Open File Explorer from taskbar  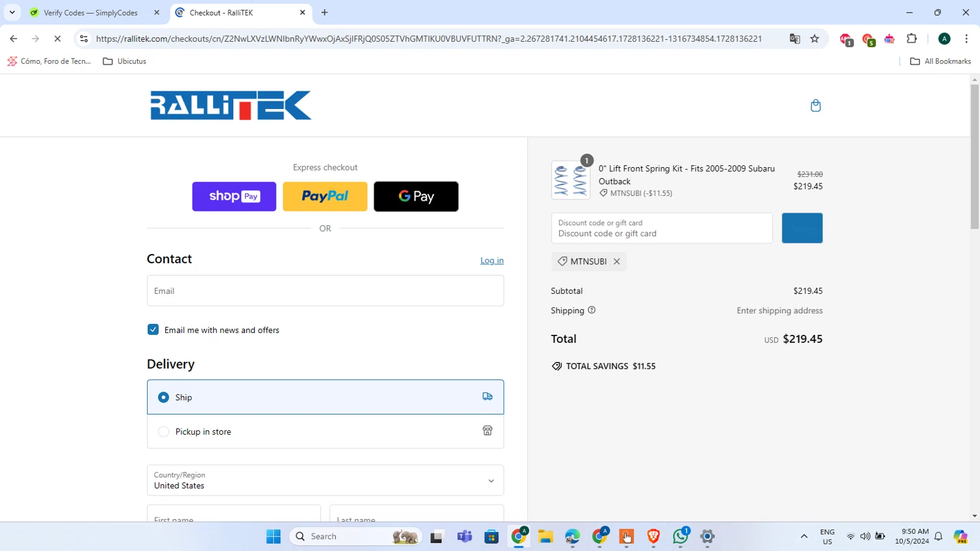click(x=546, y=537)
